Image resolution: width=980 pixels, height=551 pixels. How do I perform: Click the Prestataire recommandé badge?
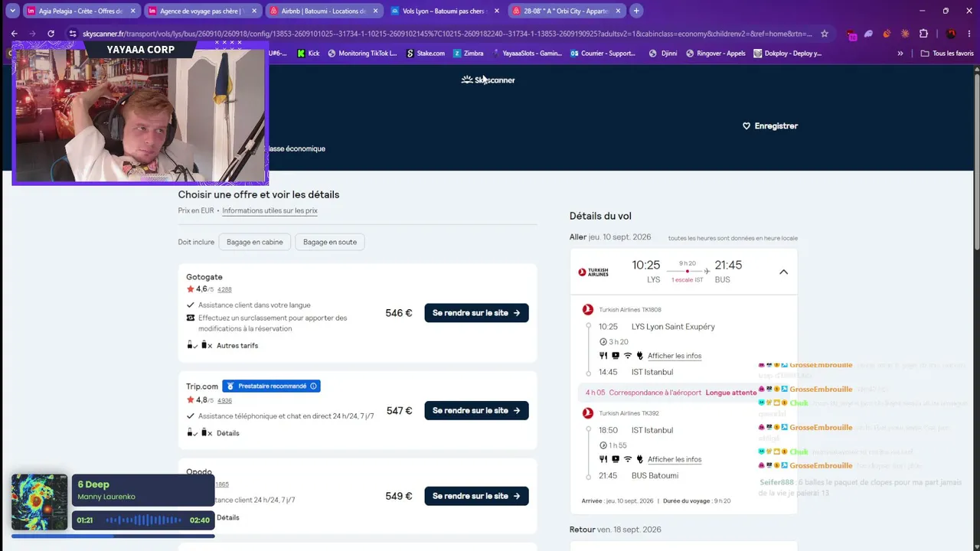pos(271,386)
